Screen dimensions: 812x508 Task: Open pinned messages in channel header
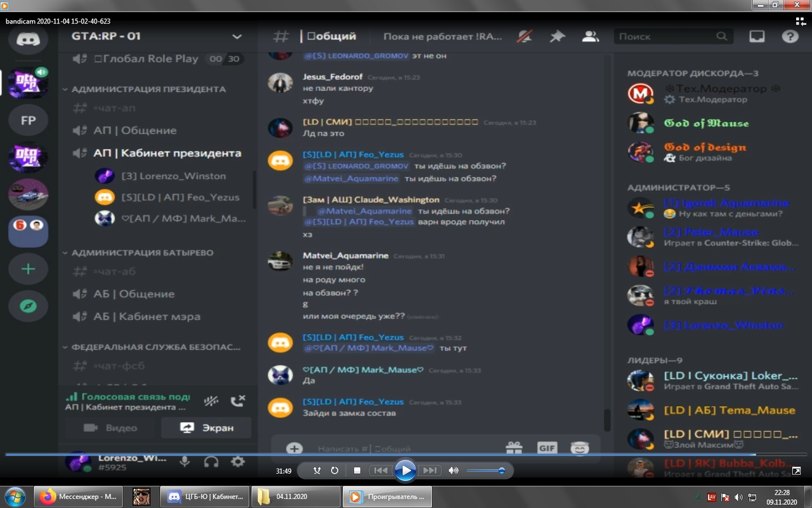tap(557, 37)
